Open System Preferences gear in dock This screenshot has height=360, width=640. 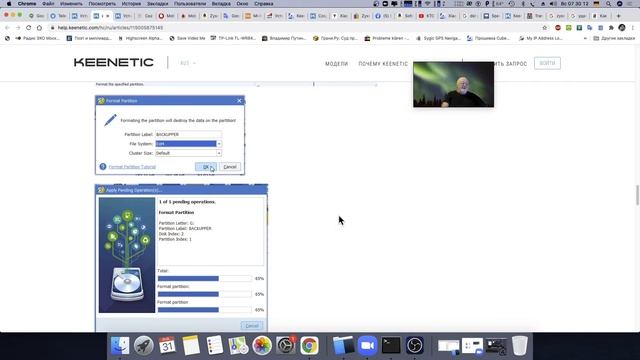286,346
